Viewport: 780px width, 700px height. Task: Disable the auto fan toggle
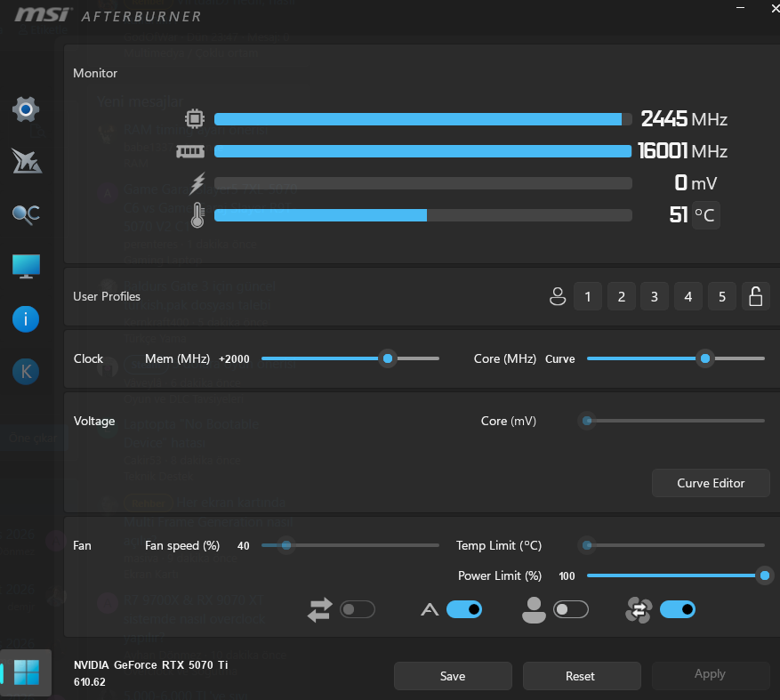(464, 609)
